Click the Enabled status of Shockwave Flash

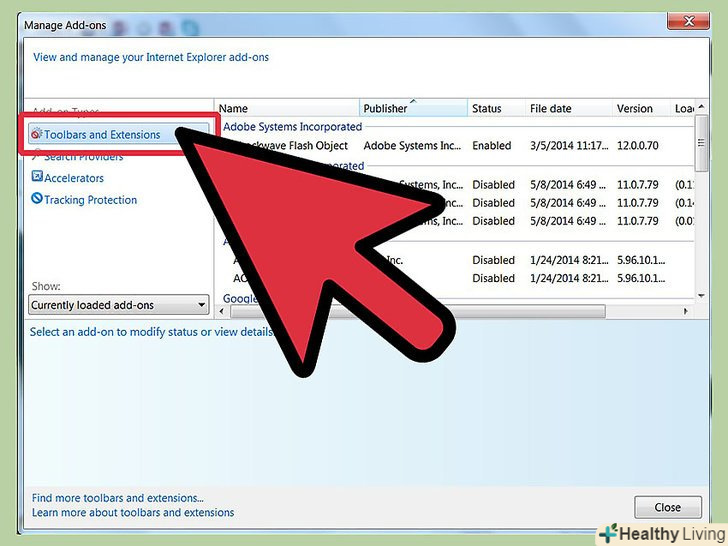point(492,146)
